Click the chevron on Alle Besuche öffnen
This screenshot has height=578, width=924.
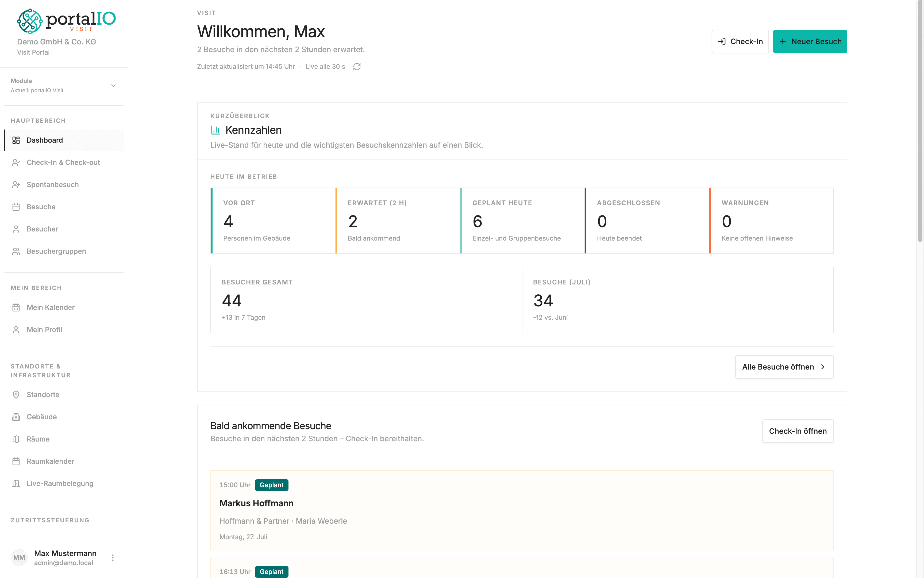[822, 367]
